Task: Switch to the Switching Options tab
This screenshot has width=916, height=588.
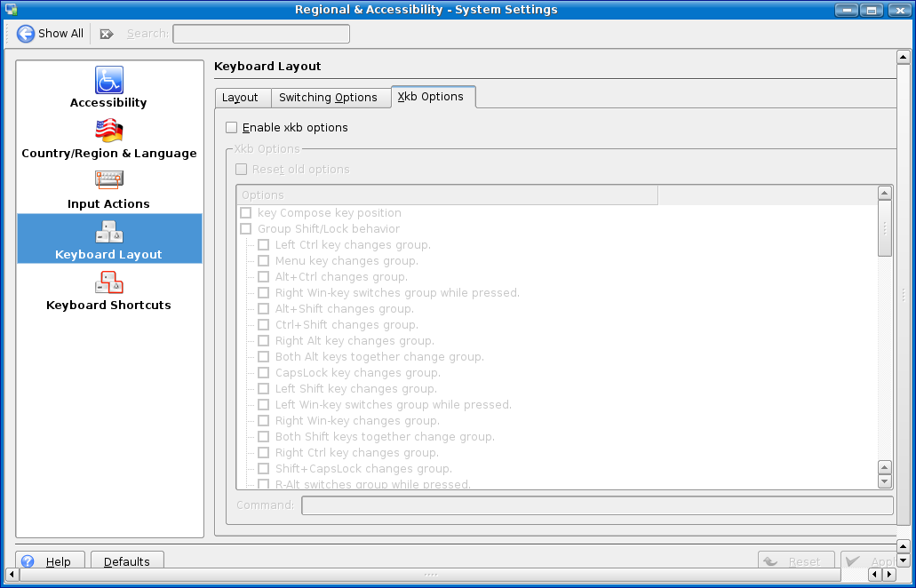Action: 328,98
